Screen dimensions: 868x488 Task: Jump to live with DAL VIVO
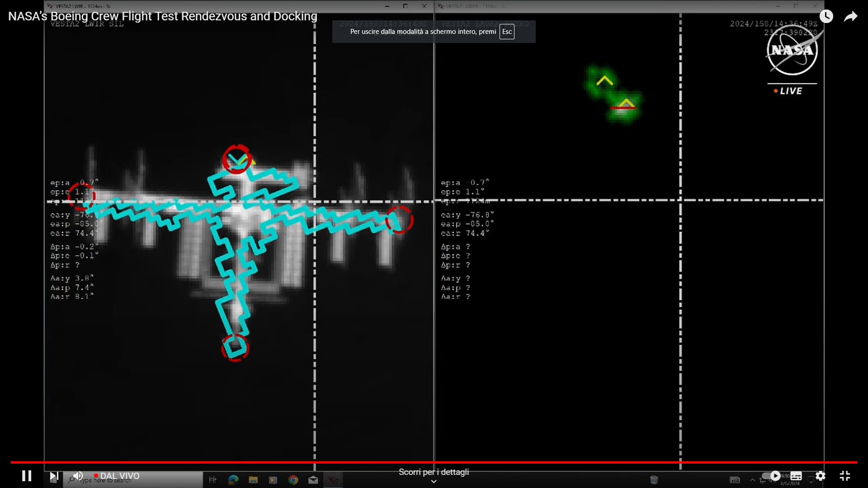tap(117, 476)
